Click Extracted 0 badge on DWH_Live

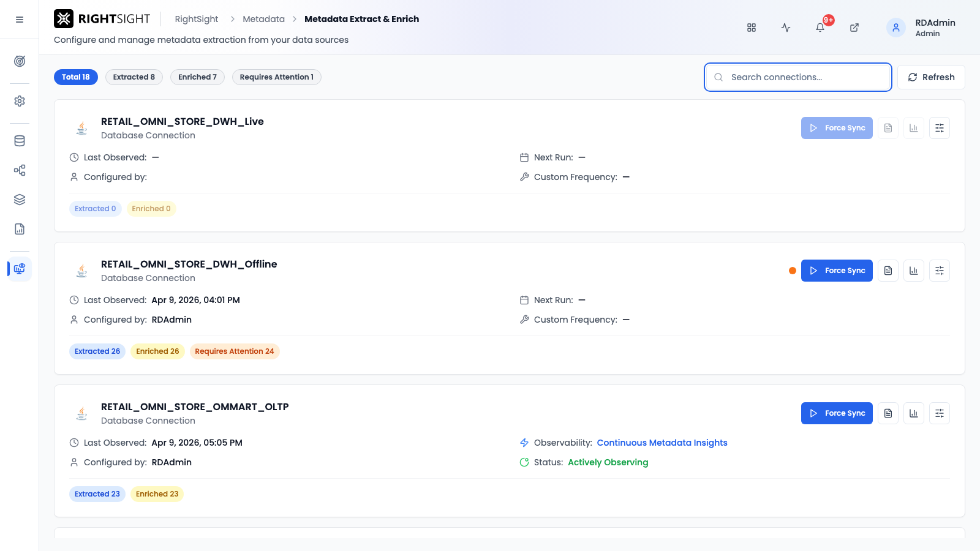96,209
